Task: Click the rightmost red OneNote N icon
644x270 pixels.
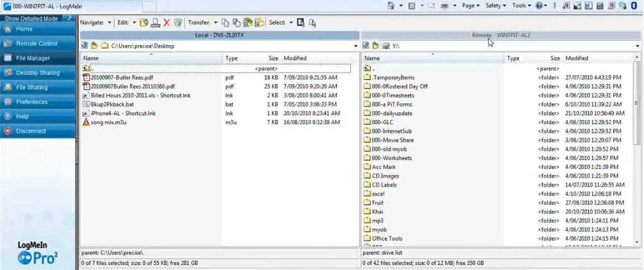Action: [612, 6]
